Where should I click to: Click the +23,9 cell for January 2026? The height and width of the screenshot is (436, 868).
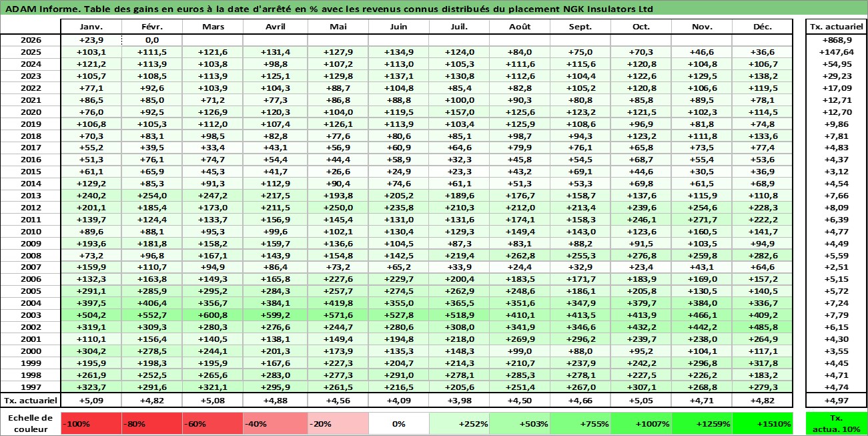[x=91, y=40]
